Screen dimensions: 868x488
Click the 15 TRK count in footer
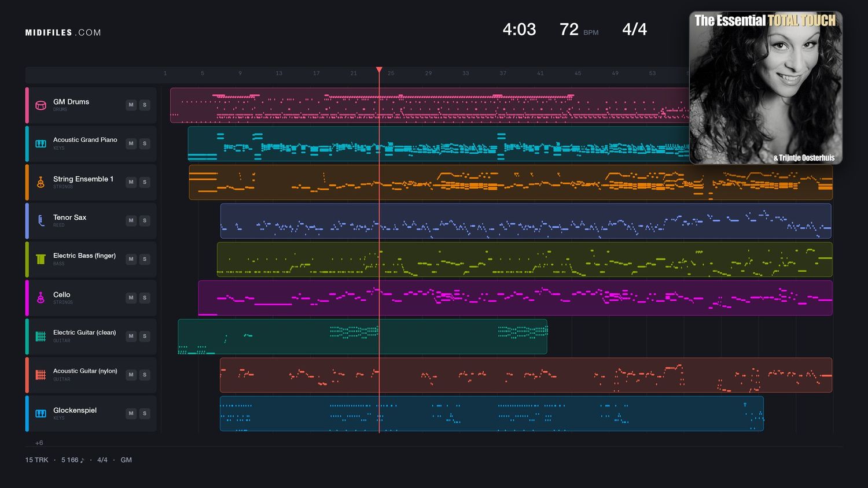[36, 460]
